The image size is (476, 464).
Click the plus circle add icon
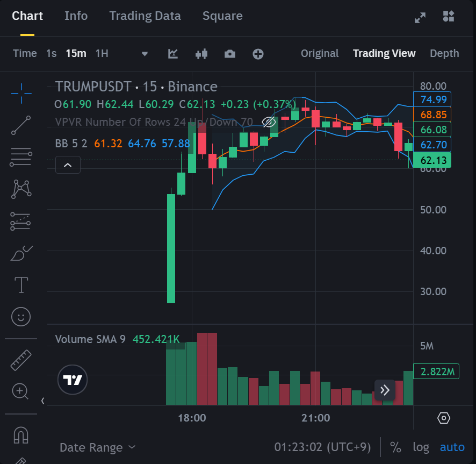point(258,54)
